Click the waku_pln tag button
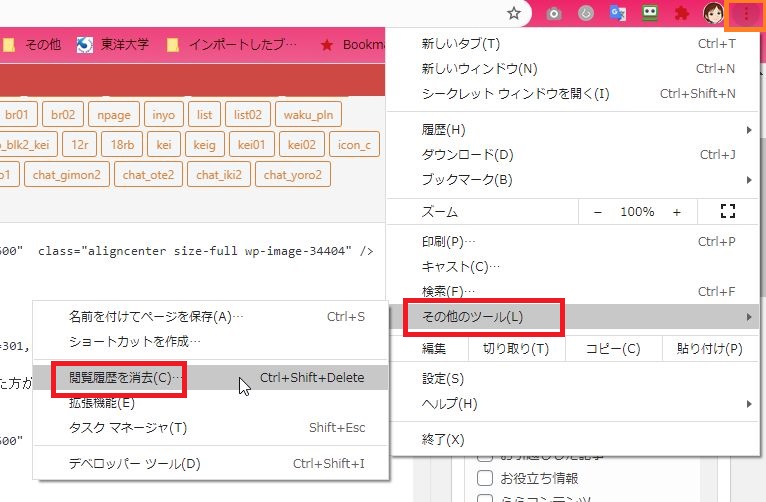Screen dimensions: 766x502 click(x=308, y=115)
